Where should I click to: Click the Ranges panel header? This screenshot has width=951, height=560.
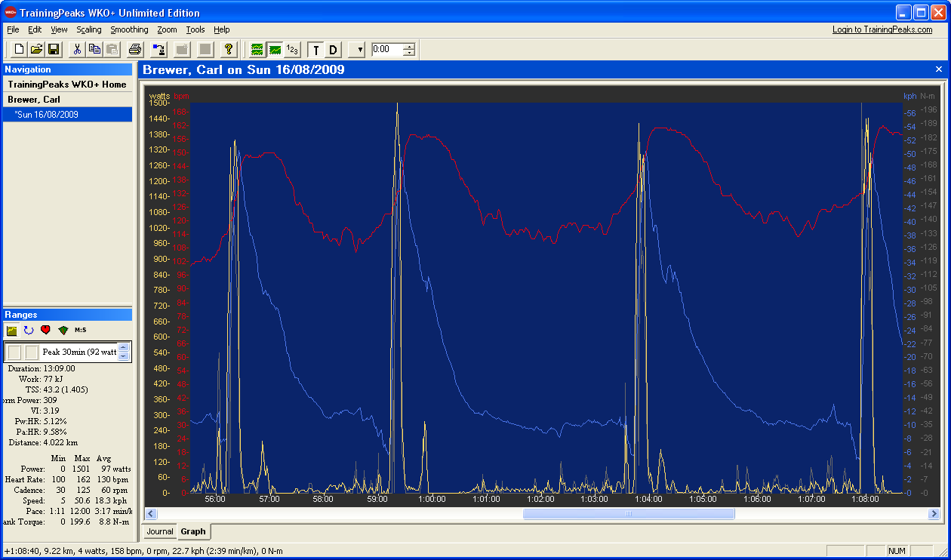point(67,314)
